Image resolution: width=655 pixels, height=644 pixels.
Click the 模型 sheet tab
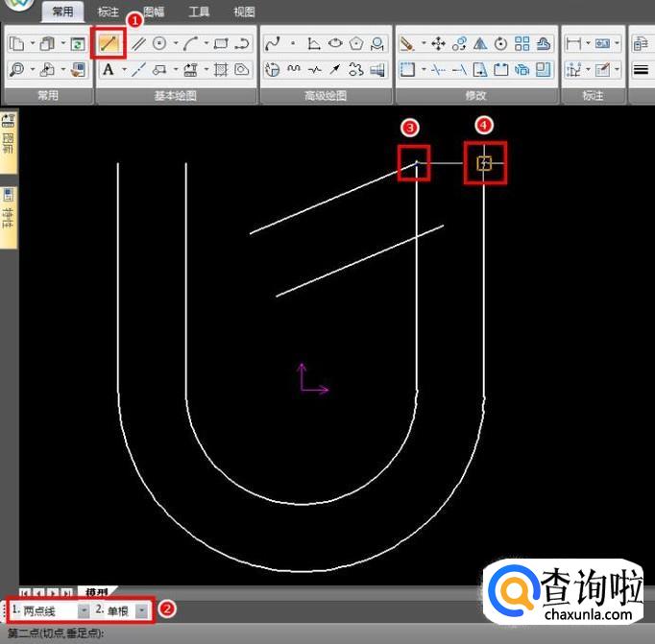click(96, 592)
